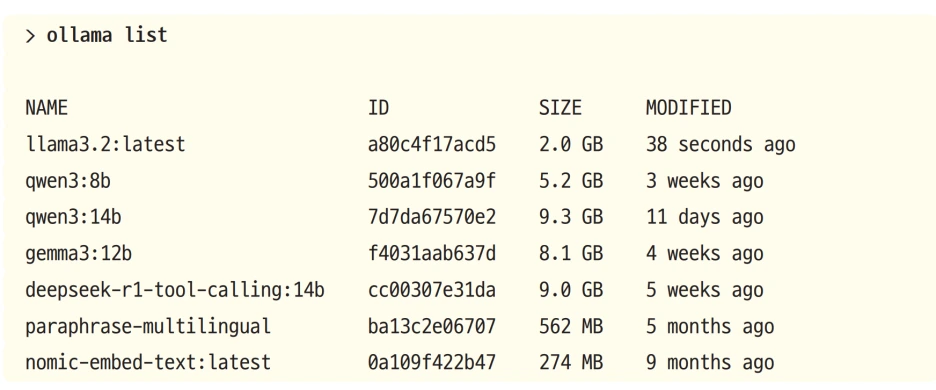The width and height of the screenshot is (936, 390).
Task: Click the 'ollama list' command text
Action: coord(107,35)
